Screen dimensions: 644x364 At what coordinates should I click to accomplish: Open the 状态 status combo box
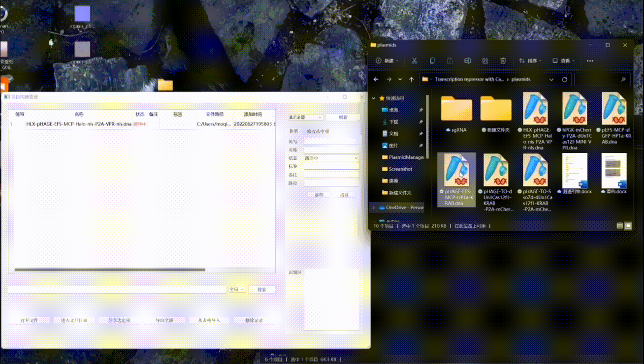point(331,158)
